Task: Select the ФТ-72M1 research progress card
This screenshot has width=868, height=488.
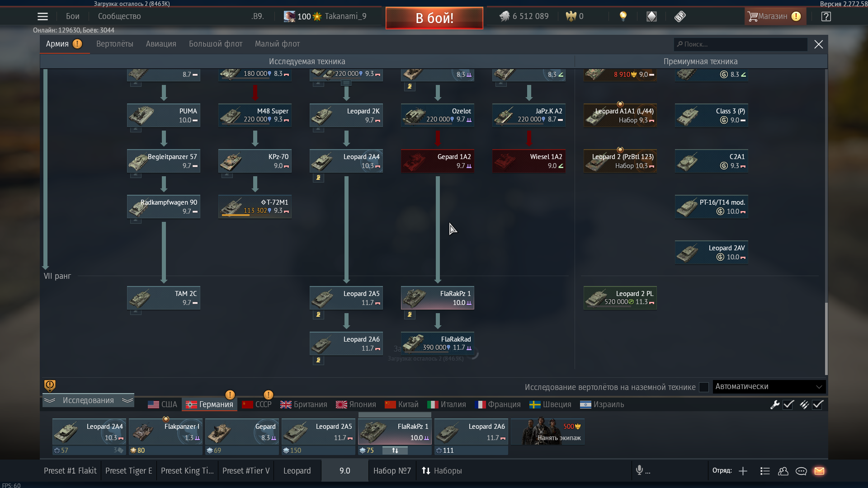Action: (x=255, y=206)
